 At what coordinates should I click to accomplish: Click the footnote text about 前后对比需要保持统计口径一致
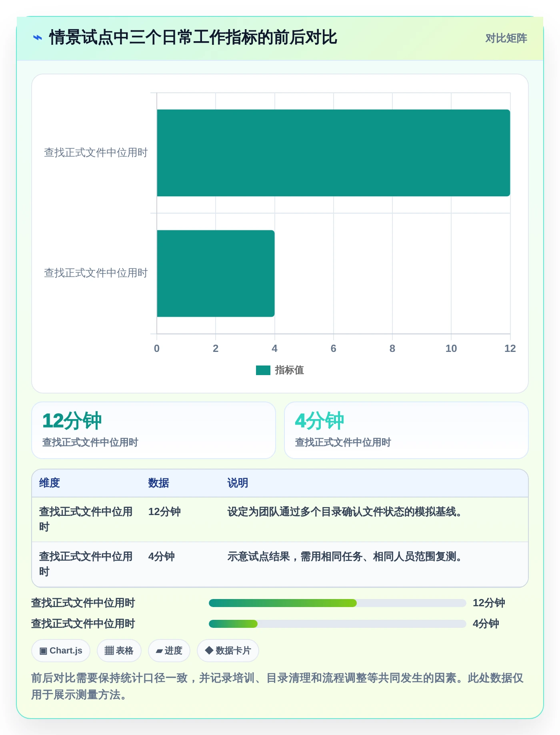(x=277, y=686)
